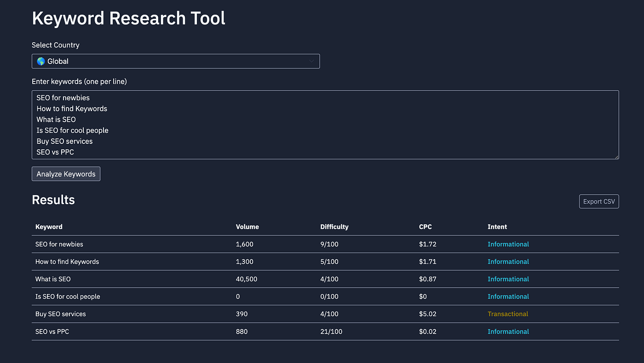Image resolution: width=644 pixels, height=363 pixels.
Task: Select the Buy SEO services row keyword
Action: pos(60,314)
